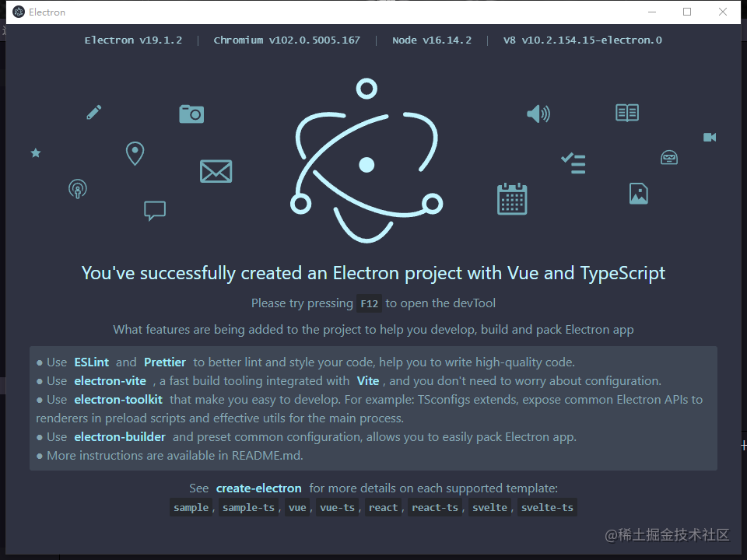The height and width of the screenshot is (560, 747).
Task: Click the V8 v10.2.154.15-electron.0 version text
Action: click(x=583, y=40)
